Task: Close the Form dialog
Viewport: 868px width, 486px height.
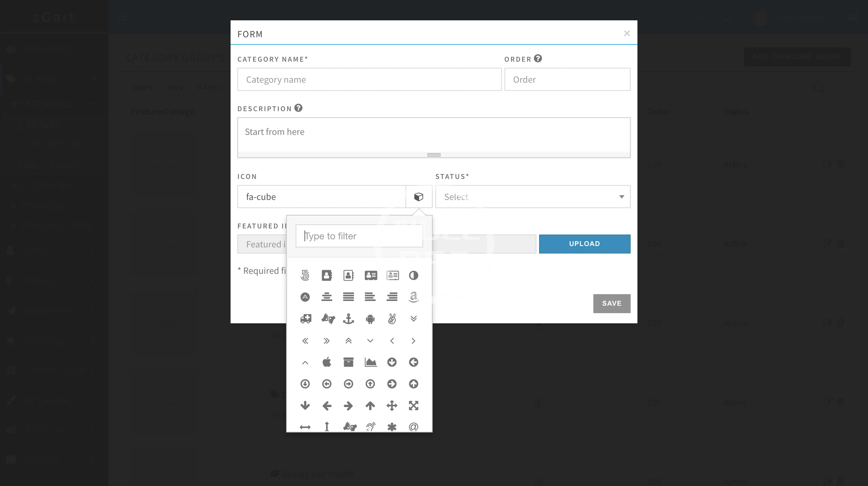Action: [x=627, y=33]
